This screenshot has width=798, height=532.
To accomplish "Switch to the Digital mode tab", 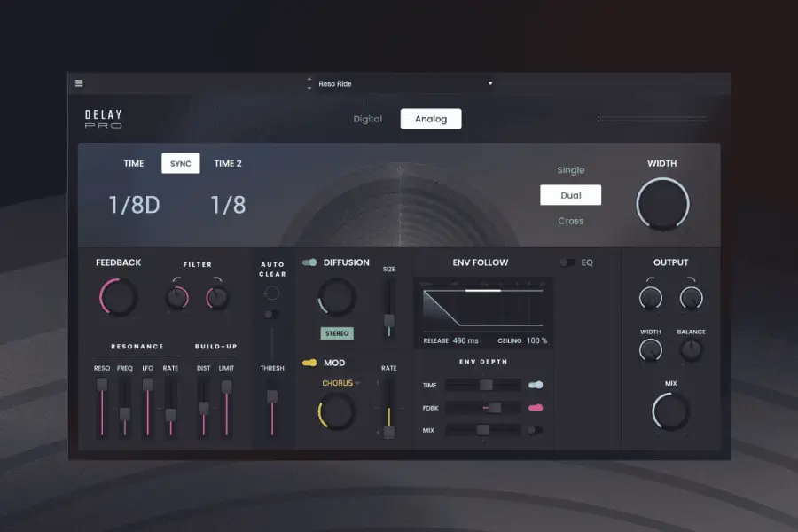I will pyautogui.click(x=367, y=119).
